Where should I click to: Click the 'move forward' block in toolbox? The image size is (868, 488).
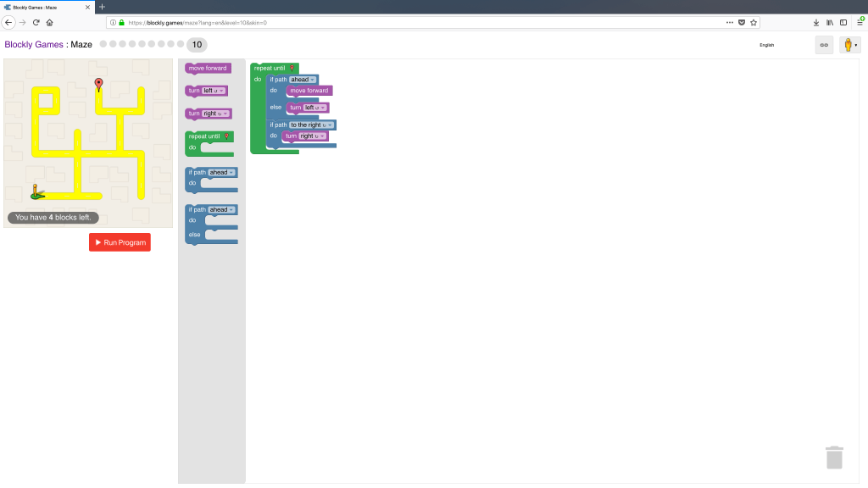[208, 68]
